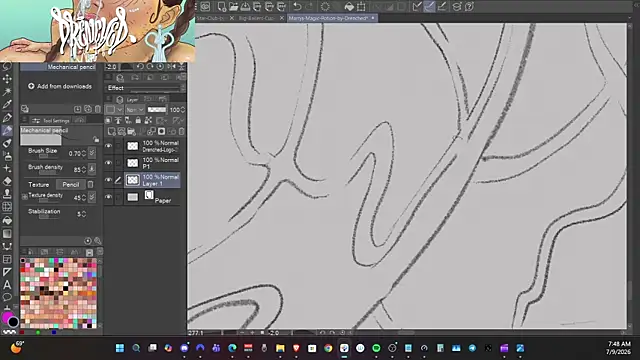The width and height of the screenshot is (640, 360).
Task: Open the Tool Settings panel tab
Action: tap(51, 120)
